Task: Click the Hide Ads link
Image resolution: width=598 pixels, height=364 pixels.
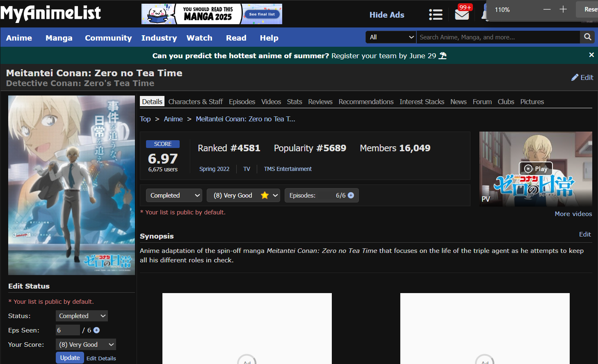Action: (387, 15)
